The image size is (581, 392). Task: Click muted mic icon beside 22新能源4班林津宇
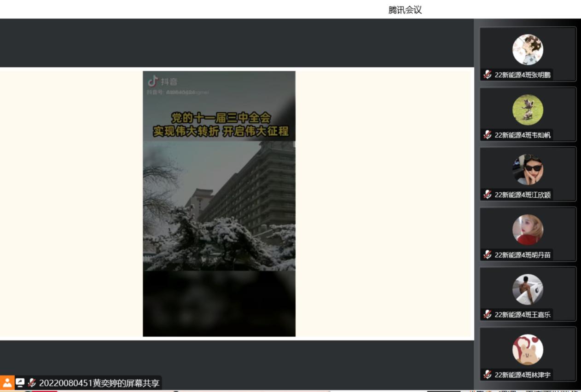coord(488,375)
